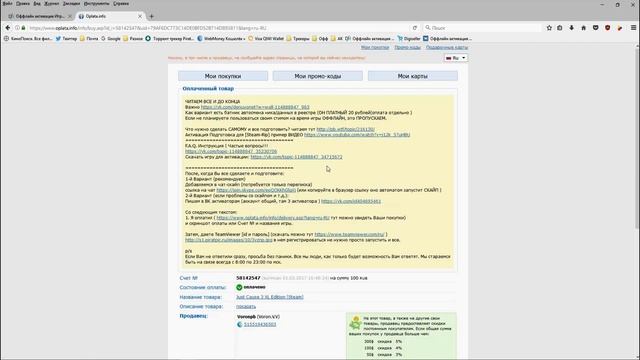Click the Мои карты button
The height and width of the screenshot is (360, 640).
coord(413,76)
